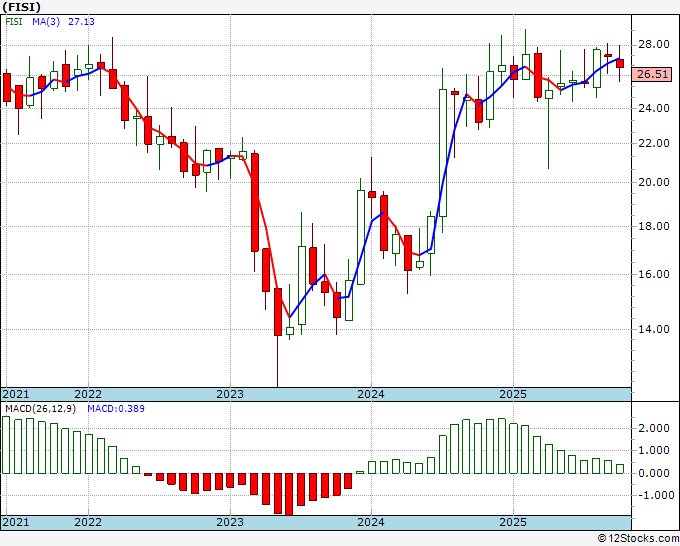
Task: Click the 28.00 price axis label
Action: (x=654, y=45)
